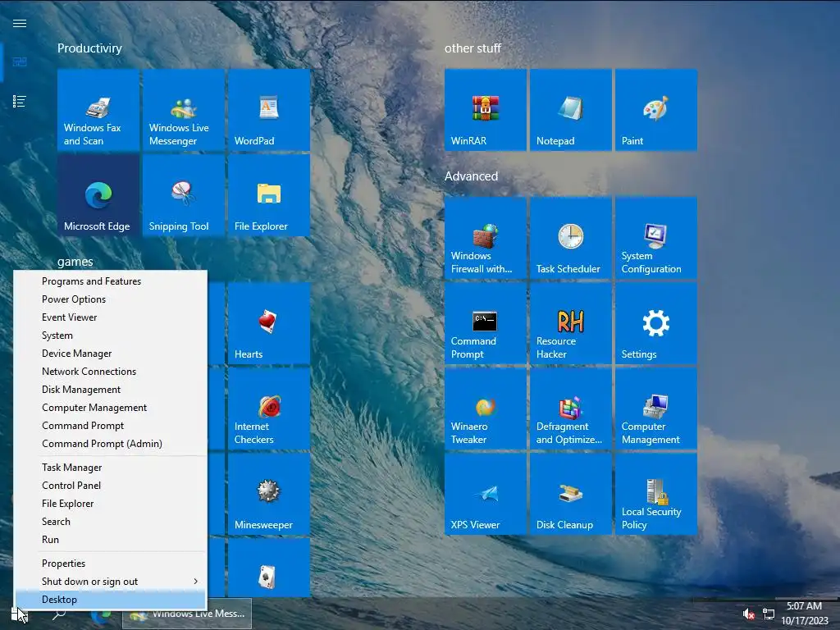This screenshot has width=840, height=630.
Task: Select System in the context menu
Action: pos(111,336)
